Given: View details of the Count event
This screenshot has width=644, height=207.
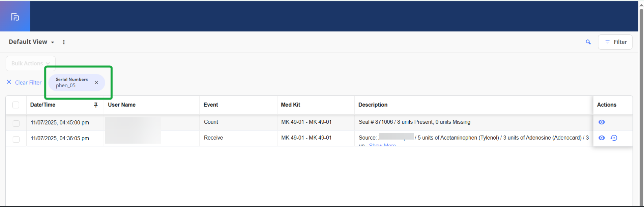Looking at the screenshot, I should click(x=602, y=122).
